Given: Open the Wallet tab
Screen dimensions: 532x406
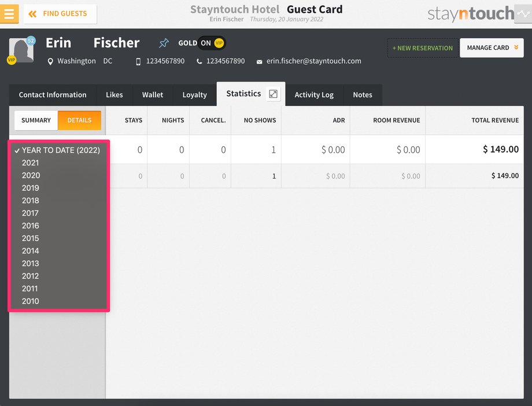Looking at the screenshot, I should (x=153, y=95).
